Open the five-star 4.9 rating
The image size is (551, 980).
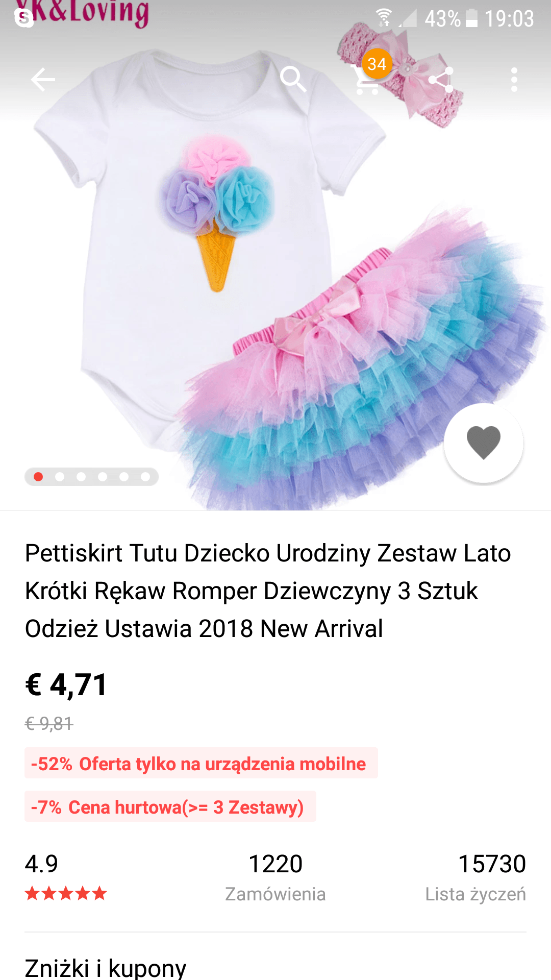pyautogui.click(x=66, y=876)
